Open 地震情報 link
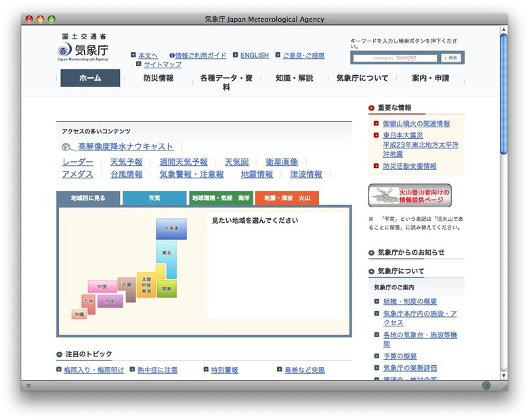The width and height of the screenshot is (529, 420). (x=257, y=174)
